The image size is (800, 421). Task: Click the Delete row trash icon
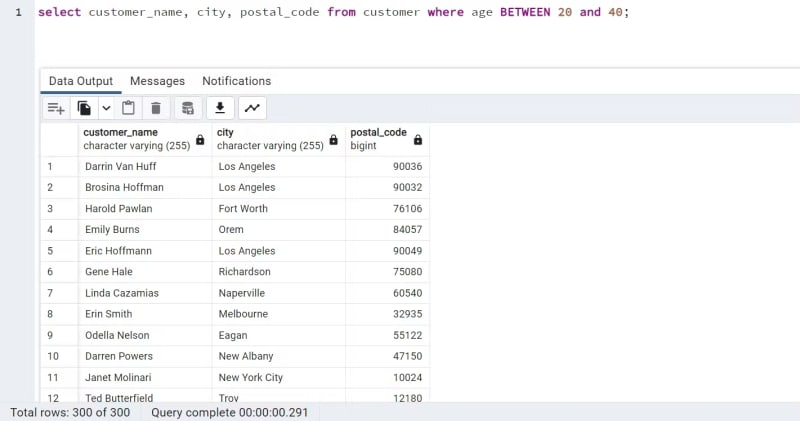coord(156,108)
